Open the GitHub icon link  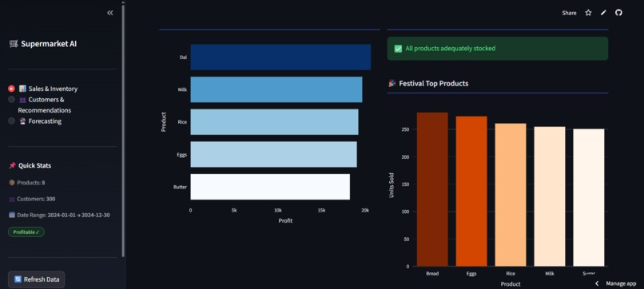tap(618, 13)
